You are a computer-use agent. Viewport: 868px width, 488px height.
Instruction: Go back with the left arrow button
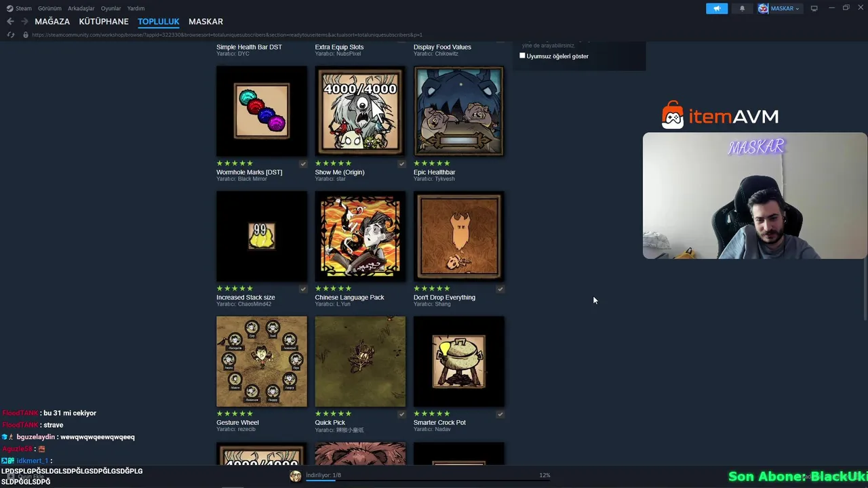[x=10, y=22]
